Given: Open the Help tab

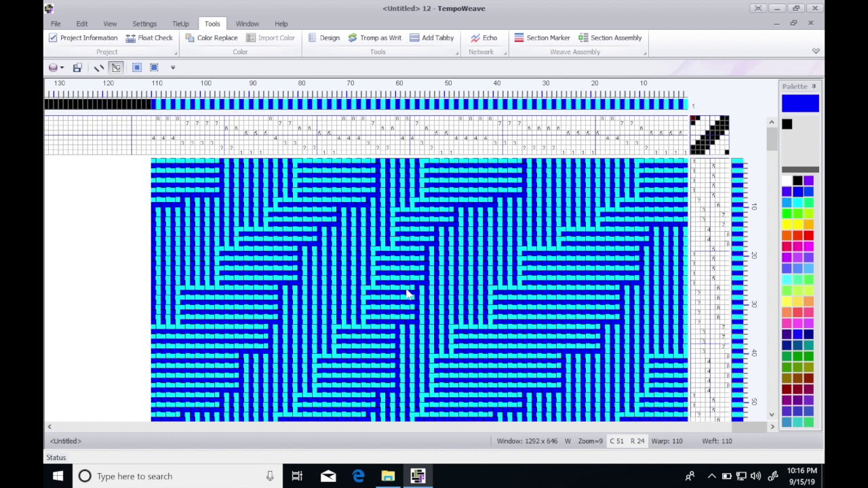Looking at the screenshot, I should (x=281, y=24).
